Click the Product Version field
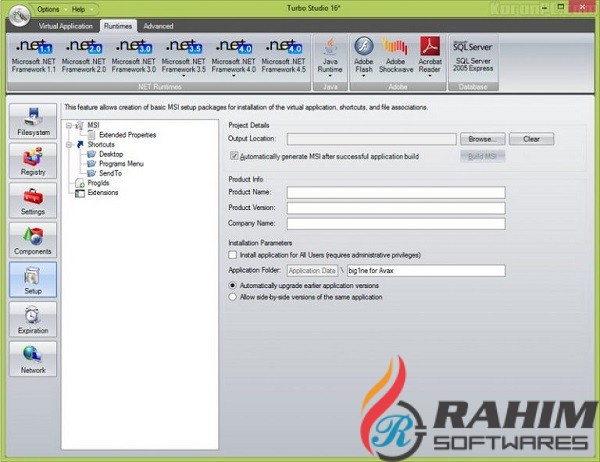Viewport: 600px width, 462px height. 396,208
